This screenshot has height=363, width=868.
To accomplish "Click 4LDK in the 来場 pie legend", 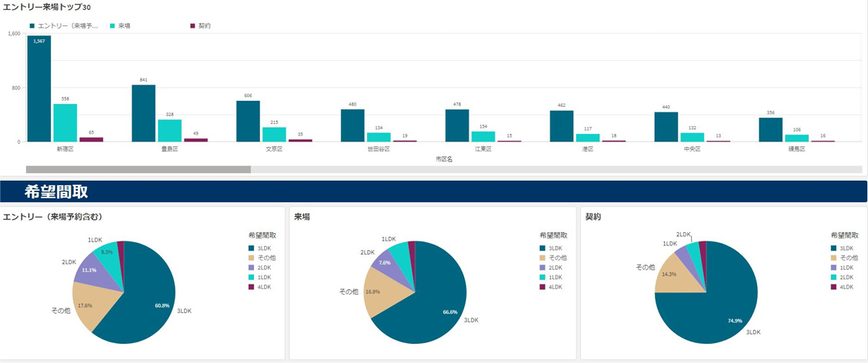I will (x=555, y=287).
